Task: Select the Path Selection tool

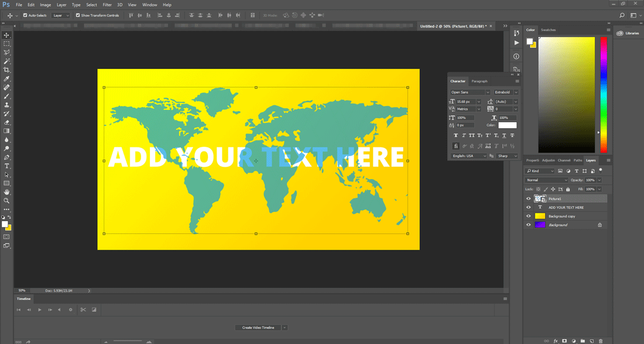Action: (6, 175)
